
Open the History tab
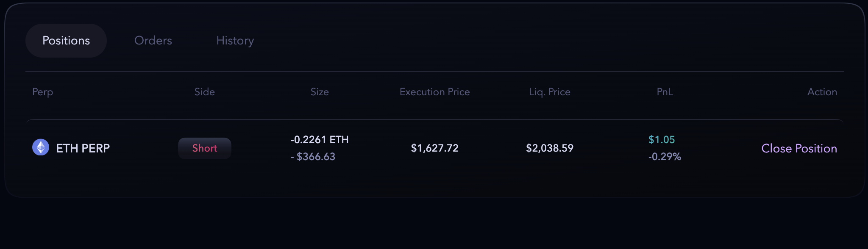pos(235,41)
